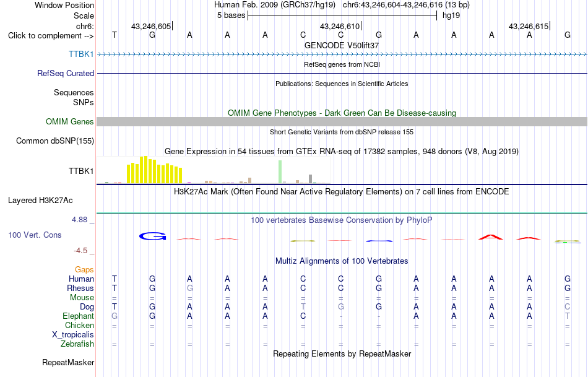Select the Rhesus species row label
588x377 pixels.
click(x=80, y=288)
